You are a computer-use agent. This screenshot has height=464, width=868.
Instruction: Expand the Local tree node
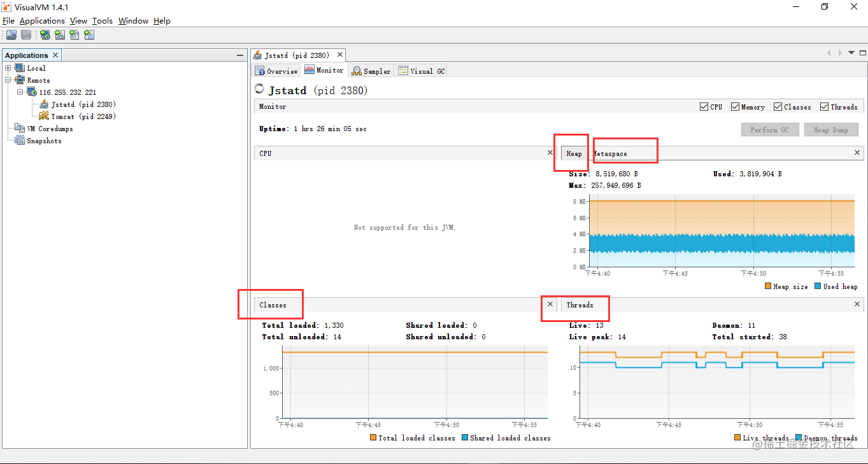8,68
